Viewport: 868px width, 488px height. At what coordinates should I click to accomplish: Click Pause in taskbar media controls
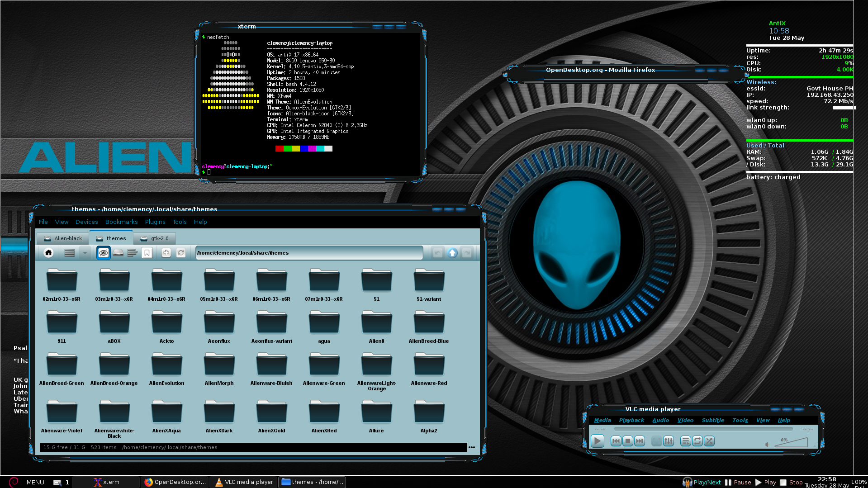[x=738, y=482]
